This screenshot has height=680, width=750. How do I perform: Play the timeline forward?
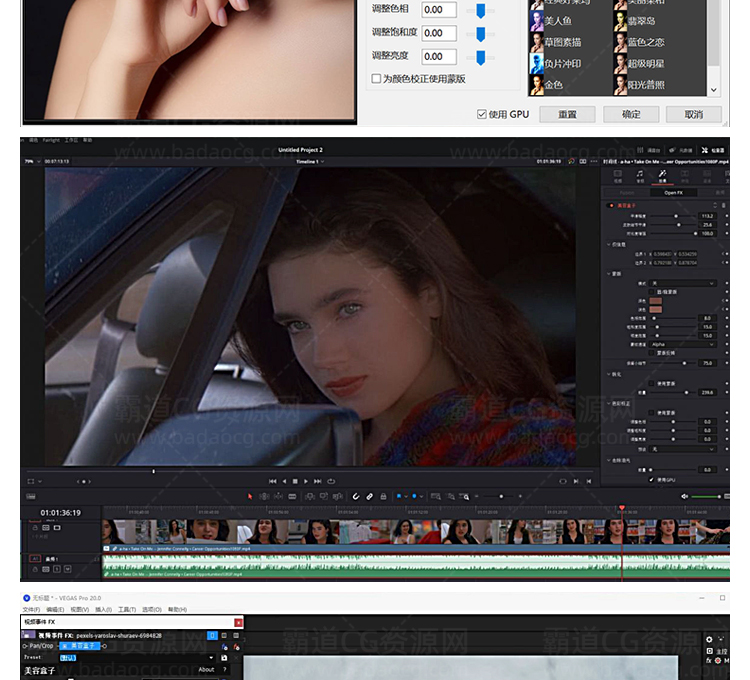click(x=306, y=481)
